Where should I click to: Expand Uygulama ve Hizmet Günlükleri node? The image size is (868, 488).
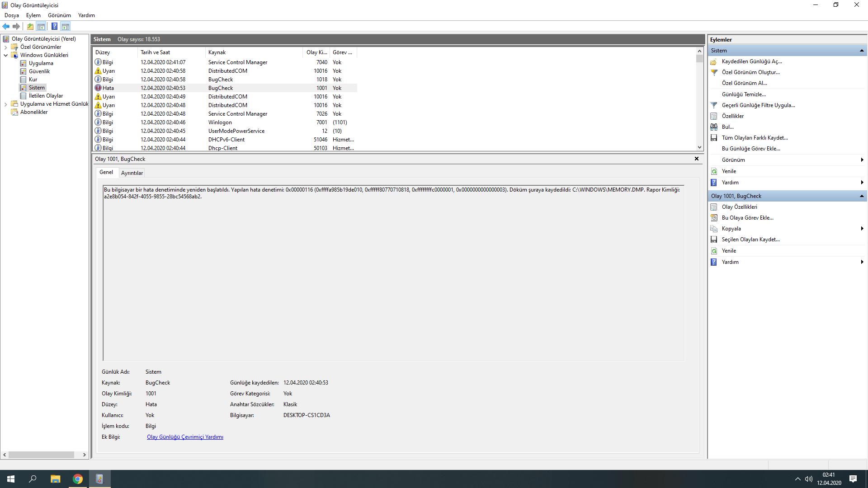click(6, 104)
